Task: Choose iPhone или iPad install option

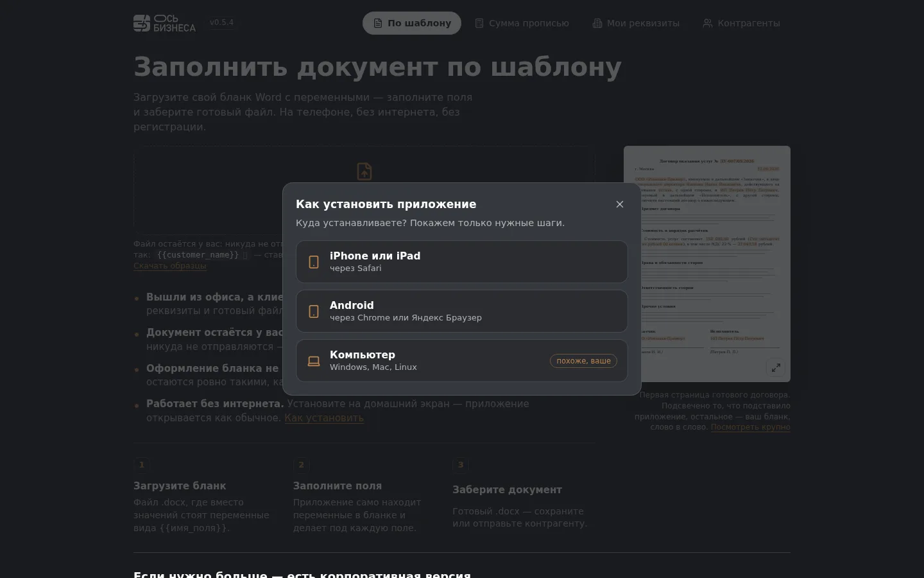Action: [462, 261]
